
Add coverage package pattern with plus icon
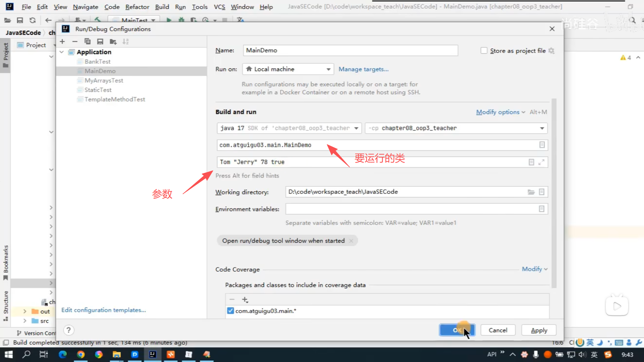pos(245,300)
